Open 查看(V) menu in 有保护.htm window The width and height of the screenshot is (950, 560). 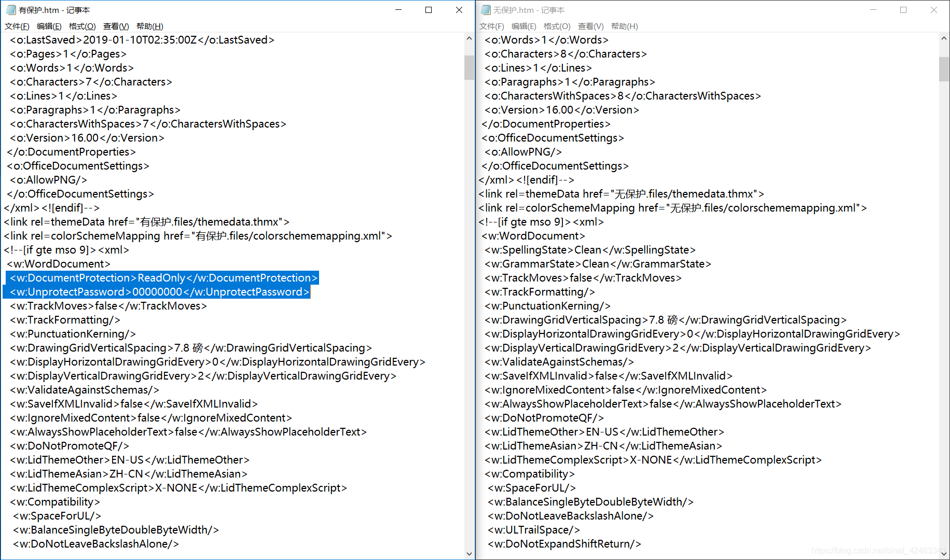tap(116, 26)
